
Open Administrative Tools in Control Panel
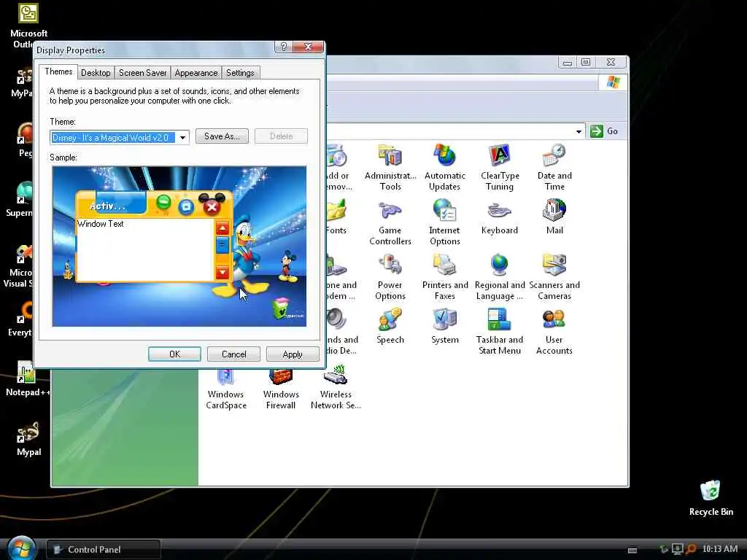tap(390, 167)
